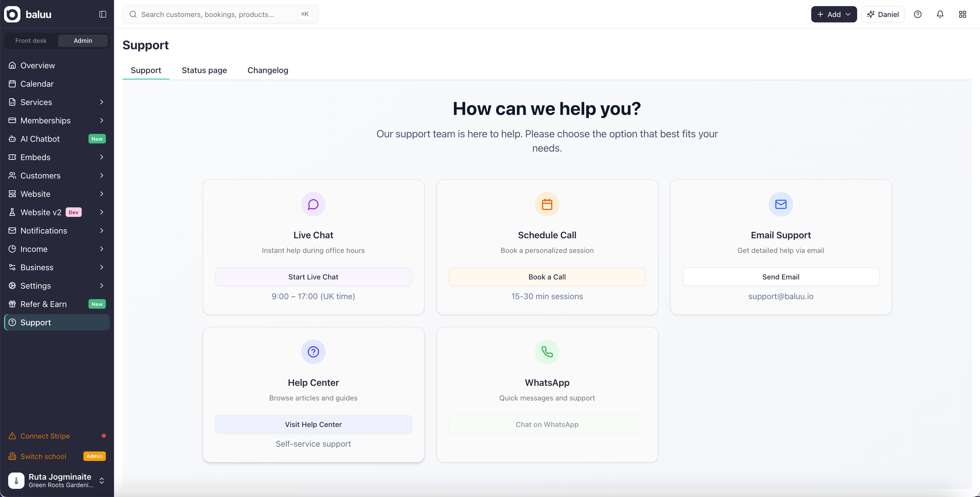Click the Customers people icon
Screen dimensions: 980x497
(12, 175)
